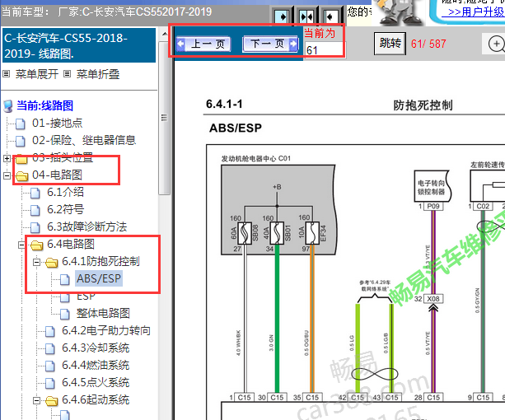Click the computer icon beside 当前:线路图
The width and height of the screenshot is (505, 420).
click(x=8, y=106)
